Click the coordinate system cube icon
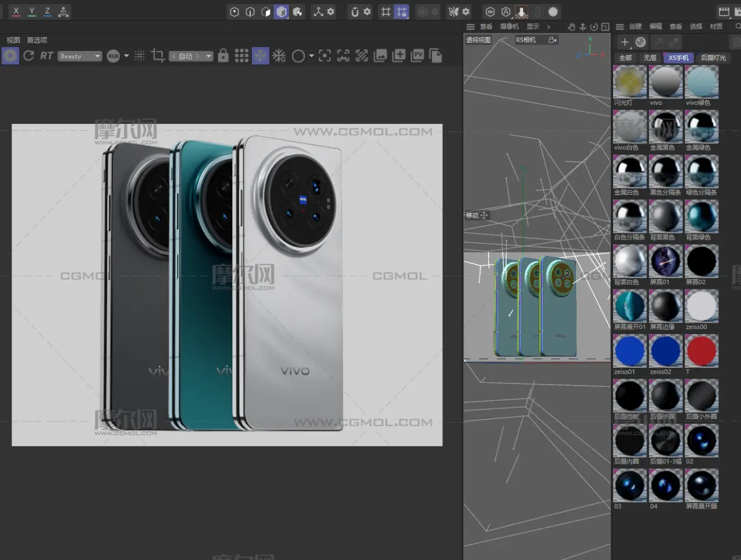Image resolution: width=741 pixels, height=560 pixels. [64, 12]
